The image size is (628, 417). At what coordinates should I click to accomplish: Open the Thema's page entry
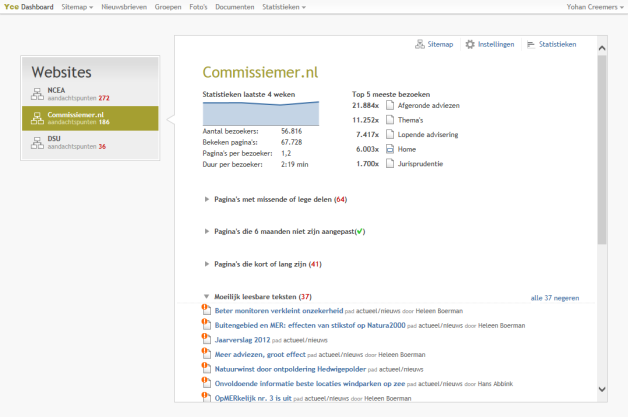click(x=410, y=120)
